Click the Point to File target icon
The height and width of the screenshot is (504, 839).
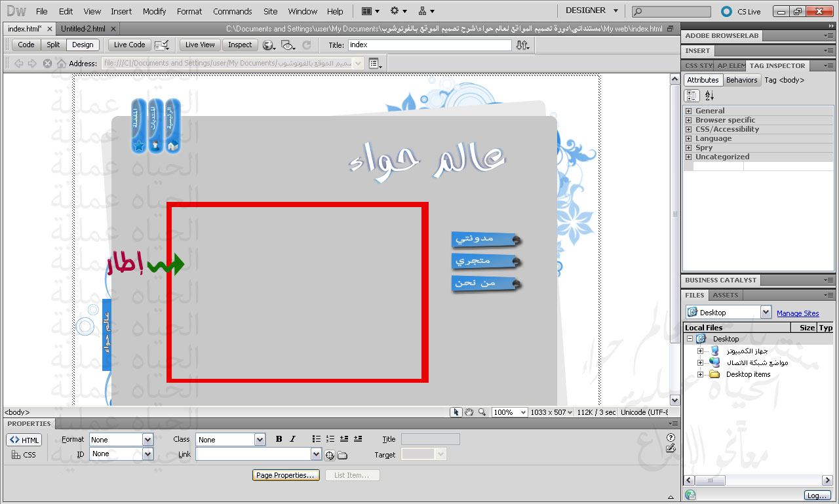330,456
